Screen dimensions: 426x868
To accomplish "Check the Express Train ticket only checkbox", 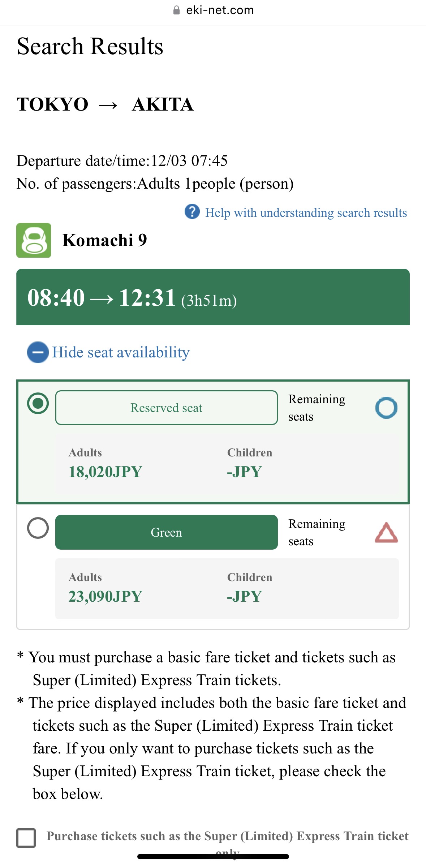I will [x=26, y=838].
